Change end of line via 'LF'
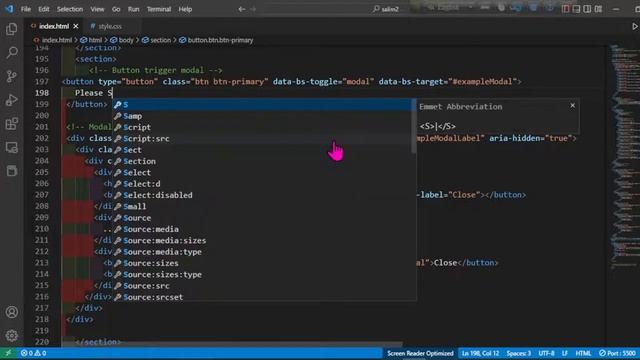Image resolution: width=640 pixels, height=360 pixels. (x=565, y=353)
